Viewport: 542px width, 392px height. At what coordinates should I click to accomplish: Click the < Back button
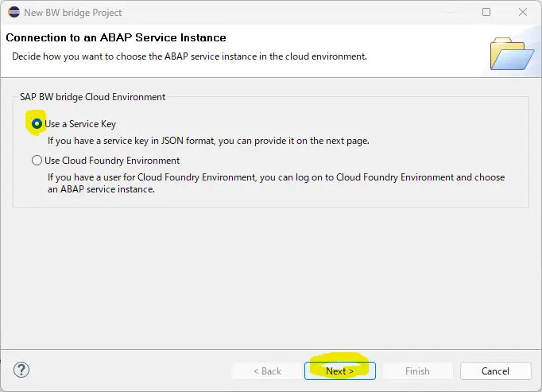pos(267,371)
